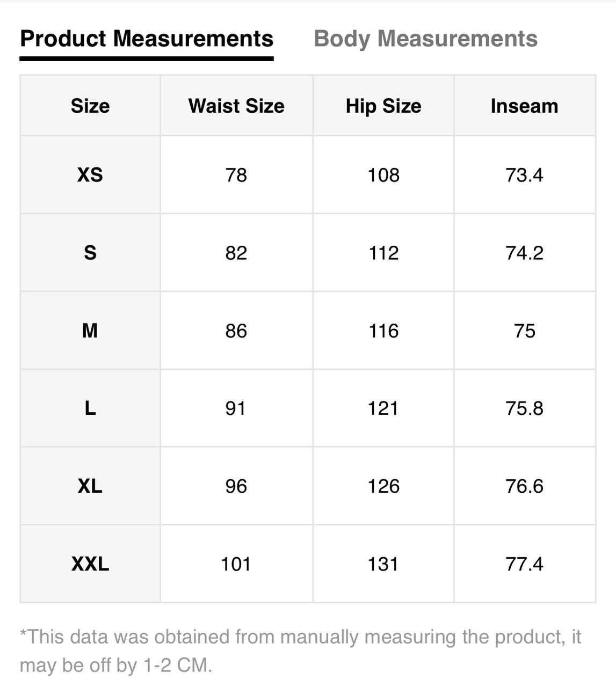The width and height of the screenshot is (616, 687).
Task: Select the Hip Size column header
Action: click(383, 106)
